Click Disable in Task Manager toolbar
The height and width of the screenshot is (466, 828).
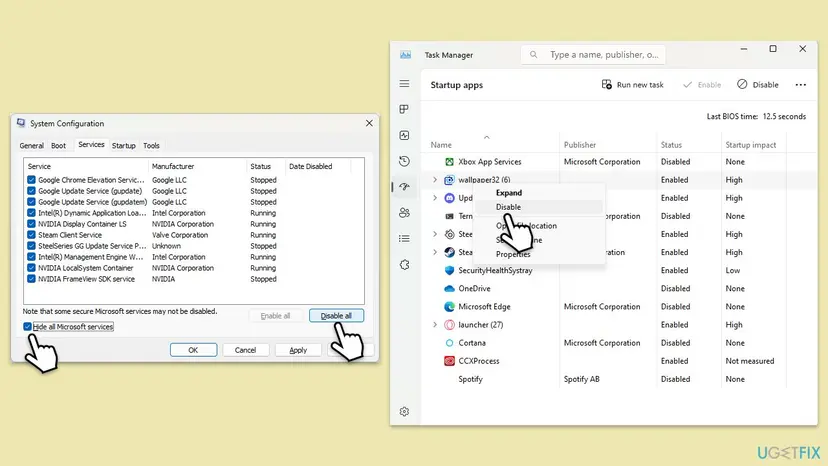pos(758,85)
